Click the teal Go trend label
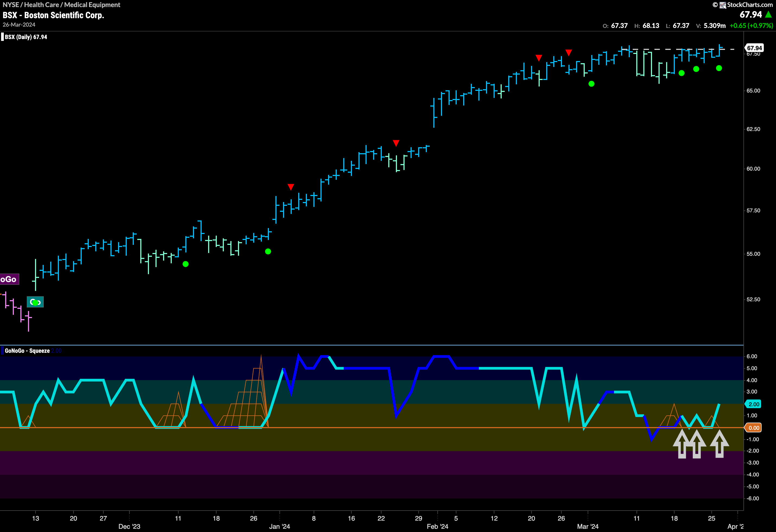This screenshot has height=532, width=776. 35,302
